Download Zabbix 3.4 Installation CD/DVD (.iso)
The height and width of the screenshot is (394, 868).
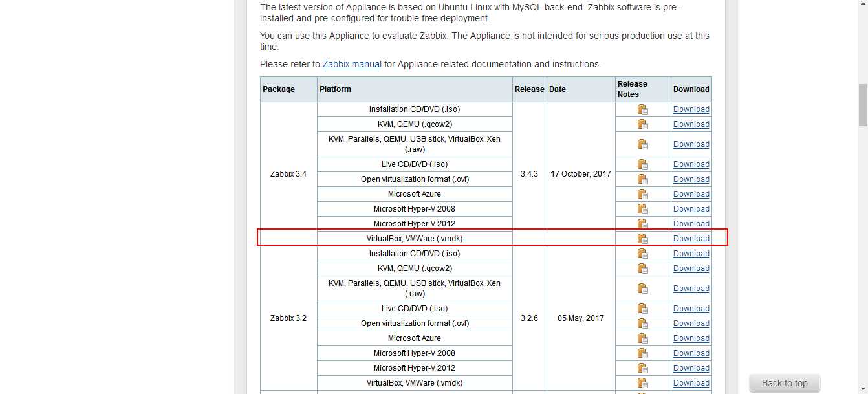pyautogui.click(x=691, y=109)
